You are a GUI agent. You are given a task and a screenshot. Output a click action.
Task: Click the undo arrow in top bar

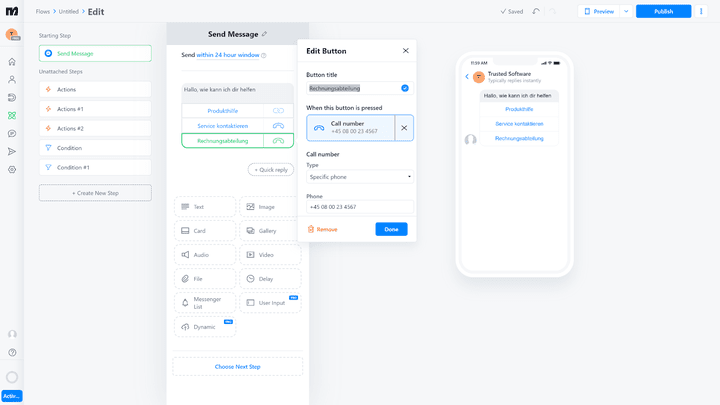536,11
